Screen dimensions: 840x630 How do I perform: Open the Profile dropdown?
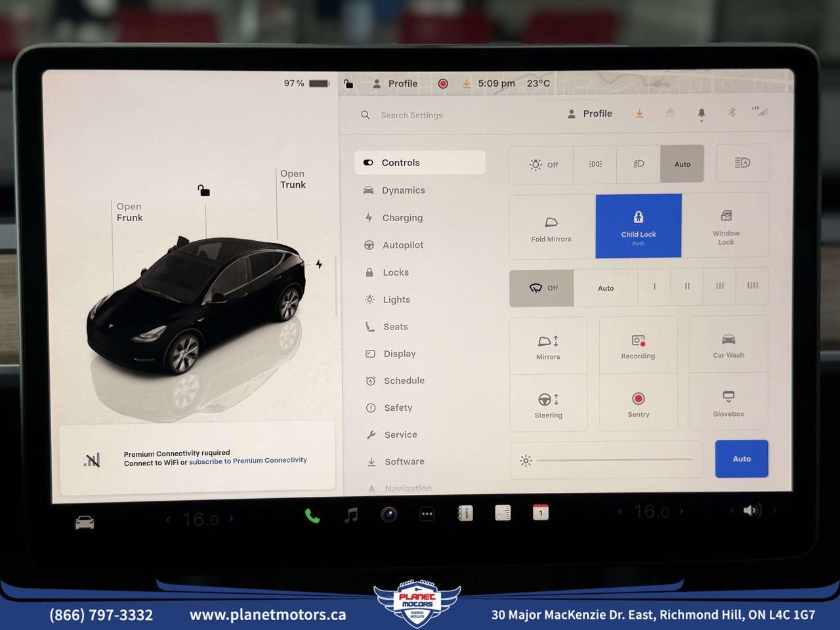pos(589,114)
